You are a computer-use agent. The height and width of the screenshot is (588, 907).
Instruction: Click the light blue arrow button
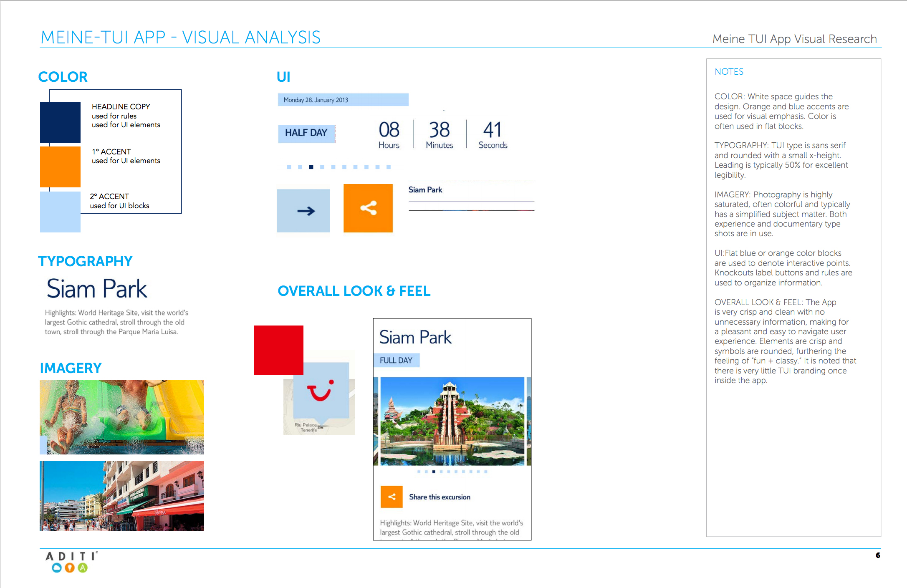tap(303, 211)
